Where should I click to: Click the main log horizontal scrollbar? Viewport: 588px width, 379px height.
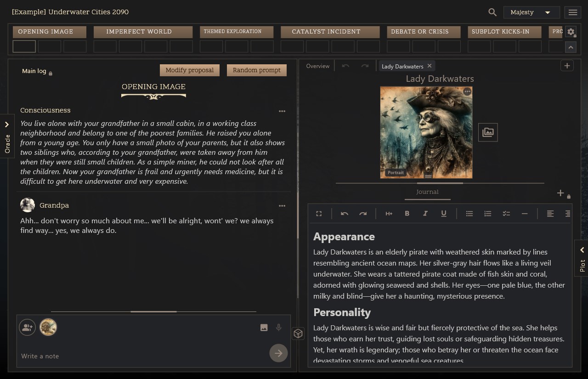coord(153,311)
